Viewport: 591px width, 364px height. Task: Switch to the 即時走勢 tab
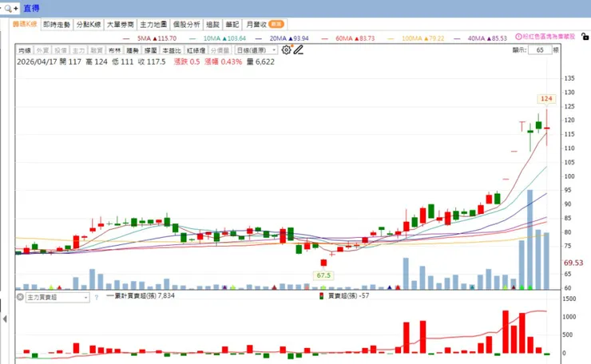57,25
